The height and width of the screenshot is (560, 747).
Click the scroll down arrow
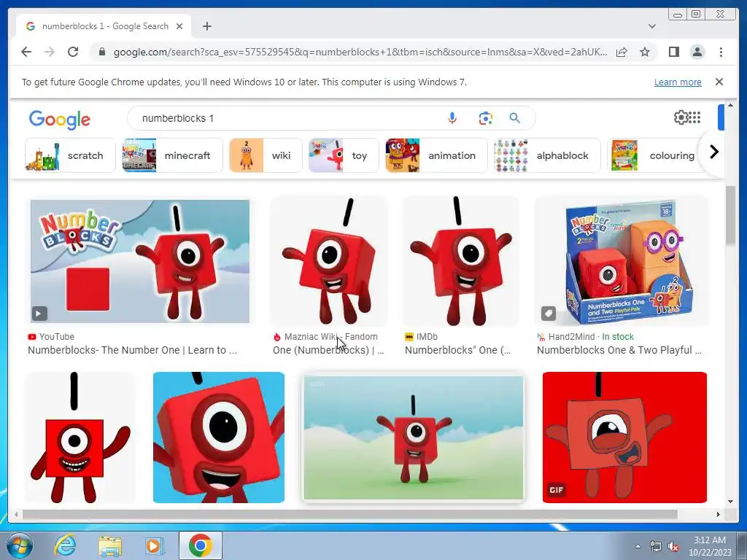tap(730, 502)
